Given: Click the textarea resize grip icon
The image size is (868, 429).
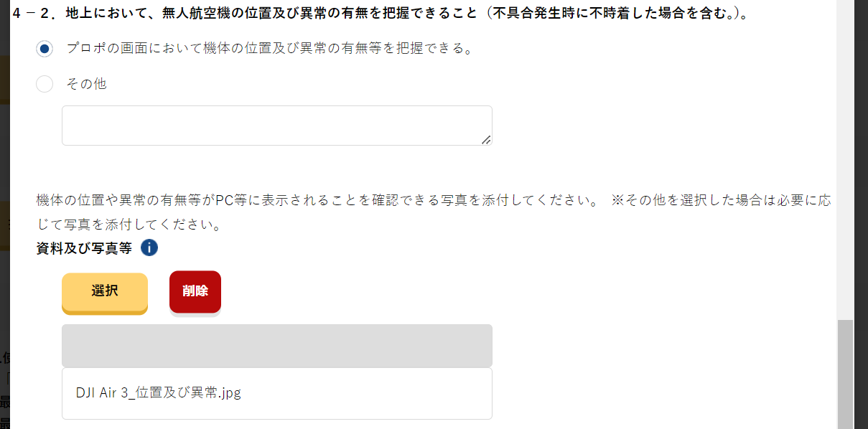Looking at the screenshot, I should [486, 139].
